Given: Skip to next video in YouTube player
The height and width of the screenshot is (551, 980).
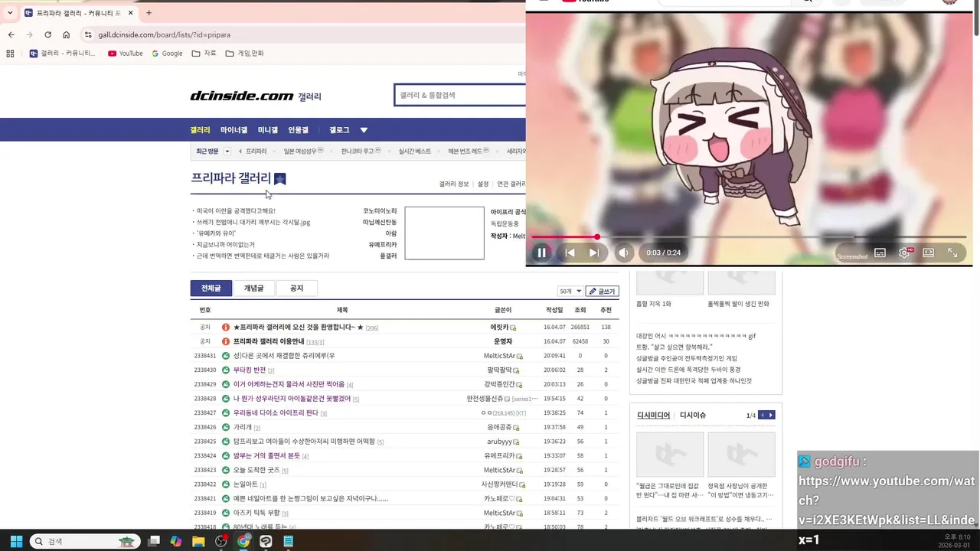Looking at the screenshot, I should coord(594,253).
